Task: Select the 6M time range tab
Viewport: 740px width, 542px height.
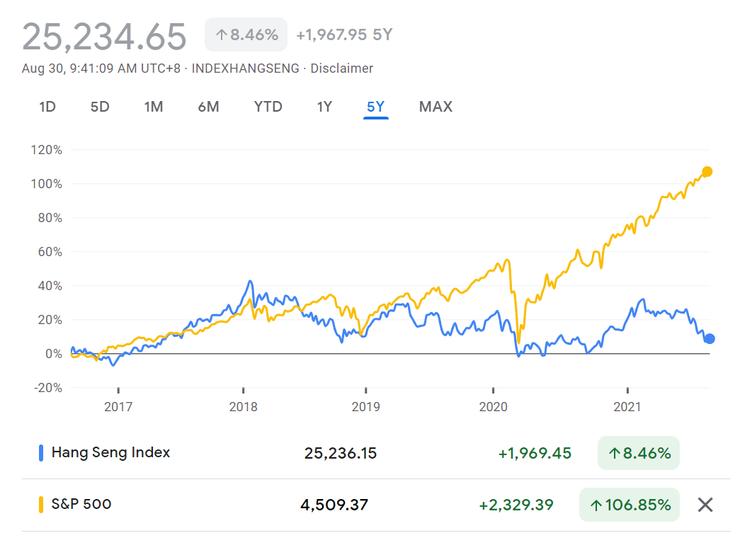Action: (x=208, y=106)
